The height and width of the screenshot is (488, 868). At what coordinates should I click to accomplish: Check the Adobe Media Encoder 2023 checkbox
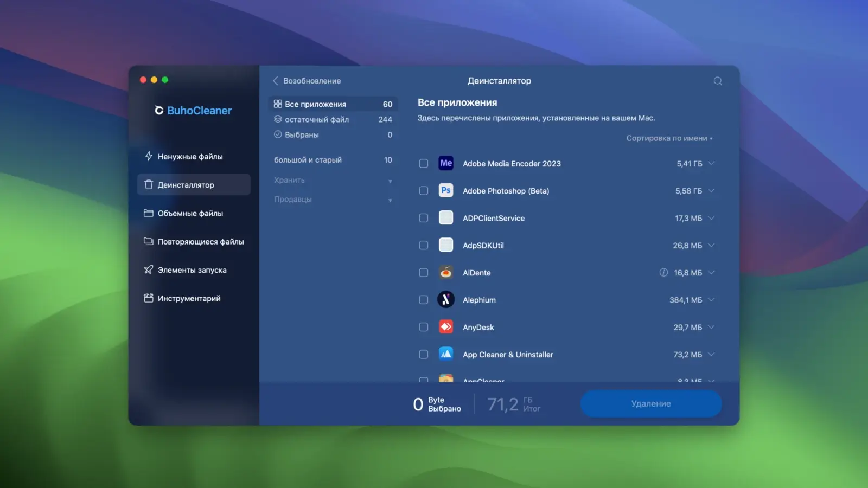424,164
